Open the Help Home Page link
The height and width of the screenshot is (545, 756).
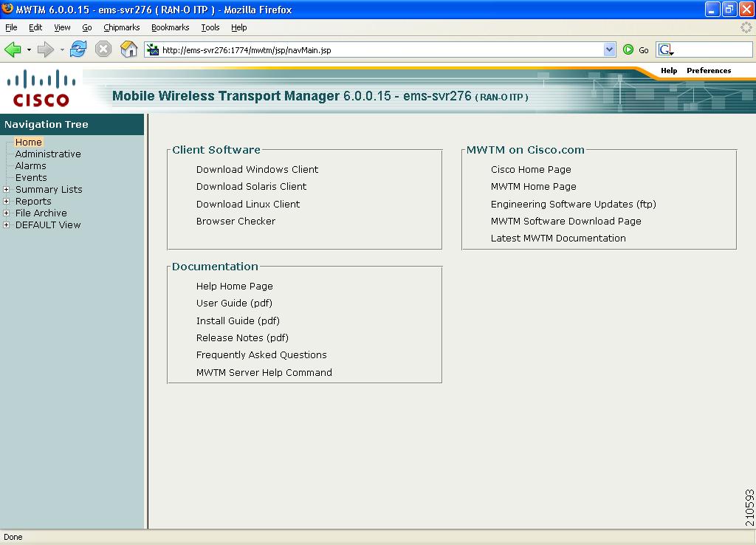(234, 286)
